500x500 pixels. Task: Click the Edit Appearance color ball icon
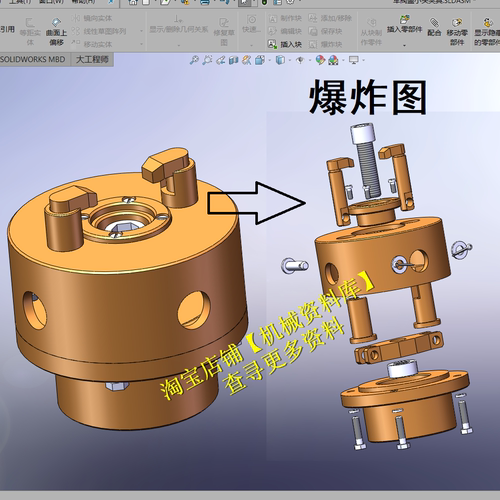click(320, 60)
